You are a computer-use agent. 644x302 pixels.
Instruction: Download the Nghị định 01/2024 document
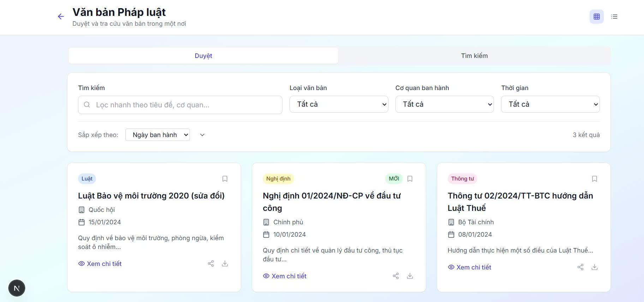pos(410,276)
